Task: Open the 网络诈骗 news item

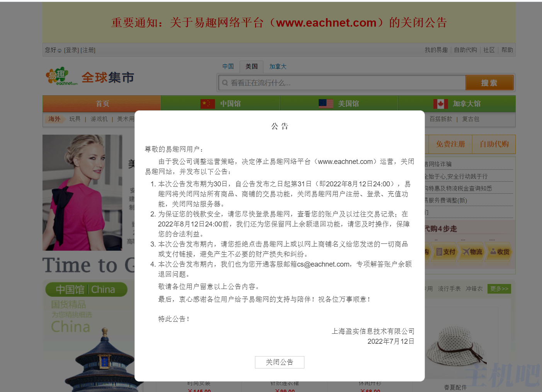Action: point(438,164)
